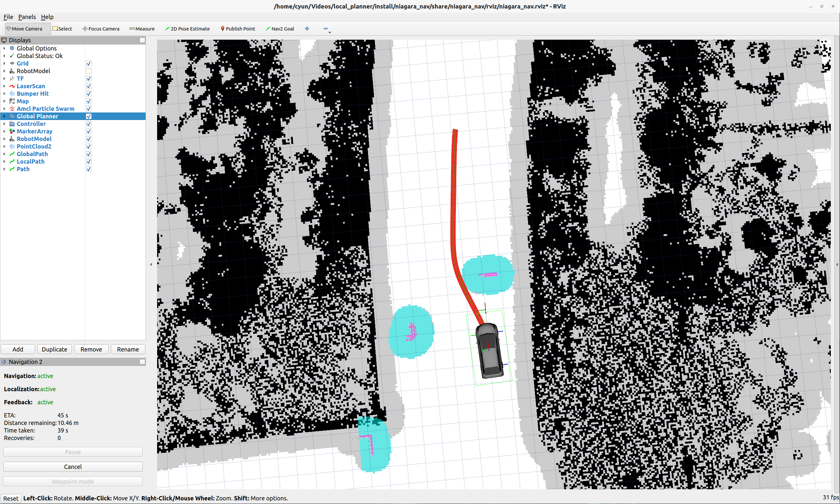Click the Focus Camera tool

click(101, 29)
